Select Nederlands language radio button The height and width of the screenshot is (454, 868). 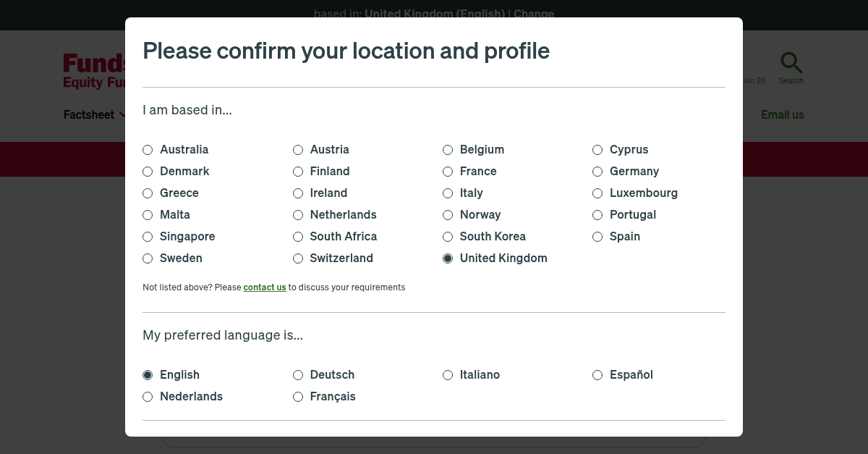point(148,397)
